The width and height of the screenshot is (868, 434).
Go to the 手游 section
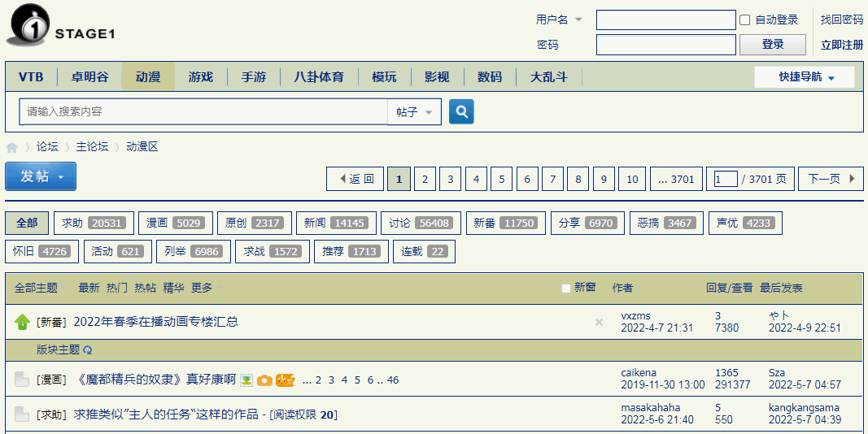coord(254,77)
